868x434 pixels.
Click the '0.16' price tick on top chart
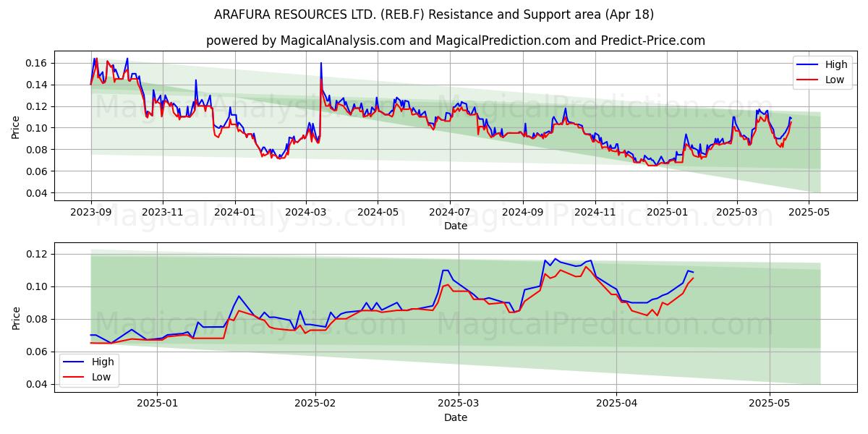coord(36,63)
